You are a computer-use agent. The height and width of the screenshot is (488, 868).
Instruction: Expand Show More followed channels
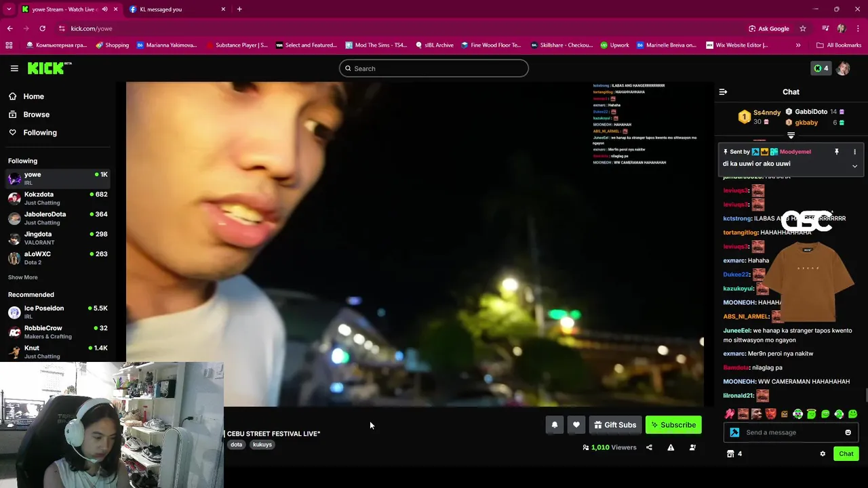point(23,277)
